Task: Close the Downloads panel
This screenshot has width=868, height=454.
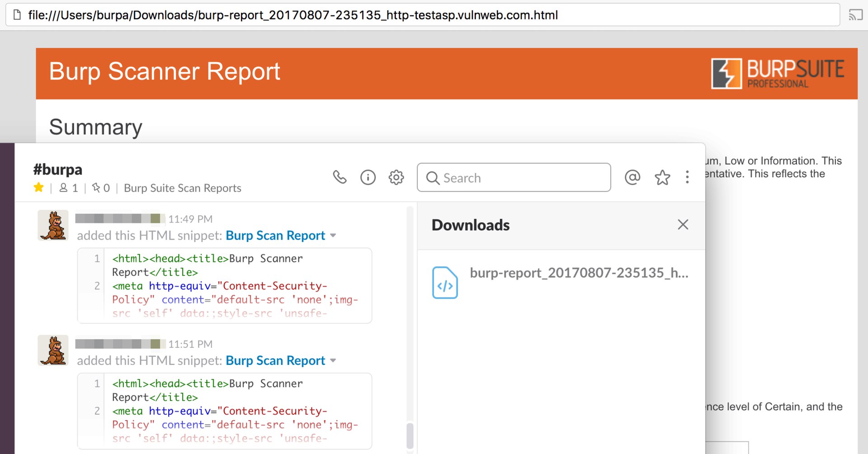Action: (683, 224)
